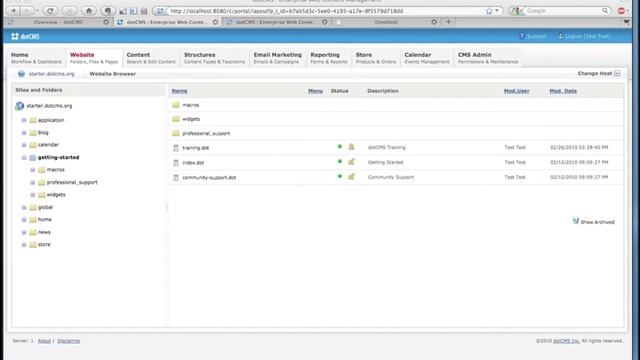The height and width of the screenshot is (360, 640).
Task: Click green status dot for training.dot
Action: pyautogui.click(x=340, y=147)
